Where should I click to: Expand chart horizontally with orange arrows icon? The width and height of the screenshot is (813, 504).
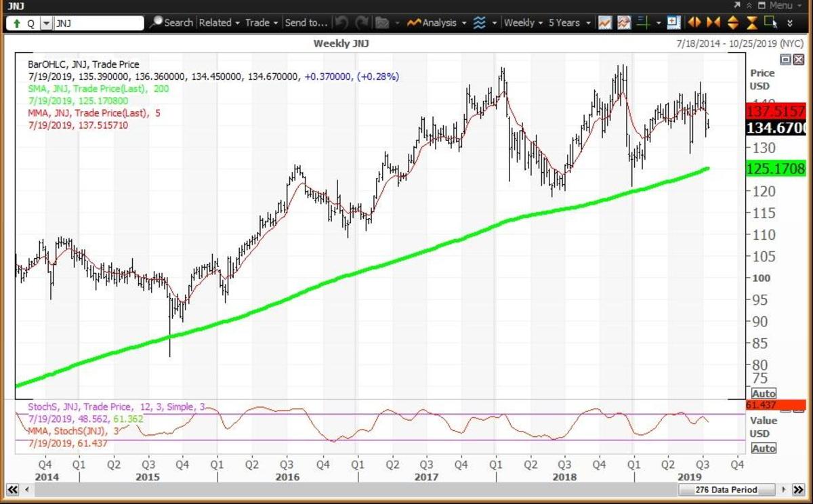[694, 22]
